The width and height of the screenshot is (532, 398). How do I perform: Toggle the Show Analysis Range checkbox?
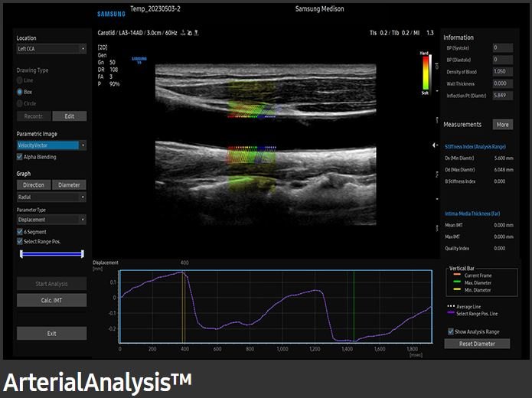click(x=451, y=331)
